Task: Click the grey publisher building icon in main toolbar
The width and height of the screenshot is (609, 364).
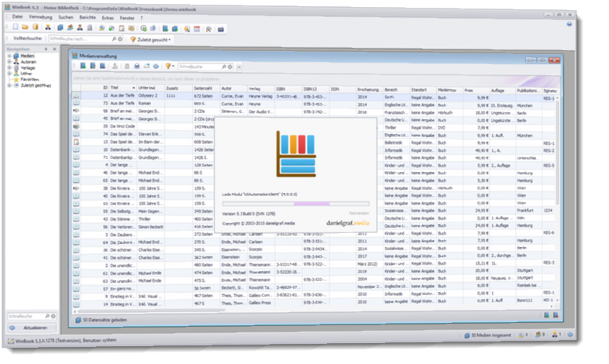Action: pyautogui.click(x=90, y=28)
